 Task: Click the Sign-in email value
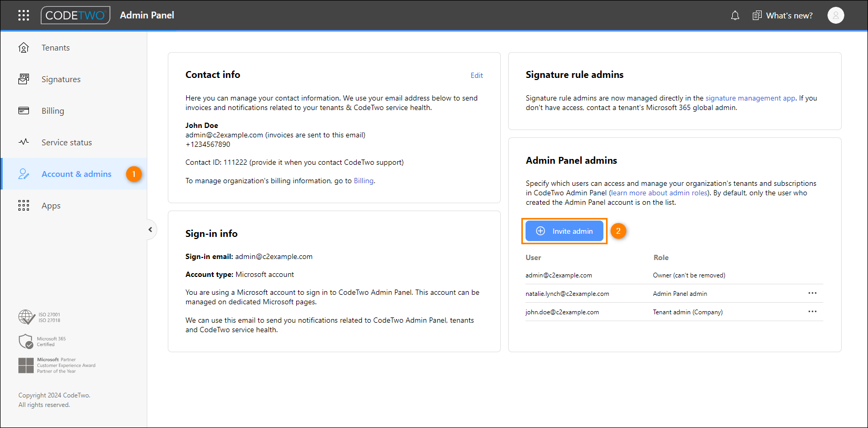click(x=274, y=256)
